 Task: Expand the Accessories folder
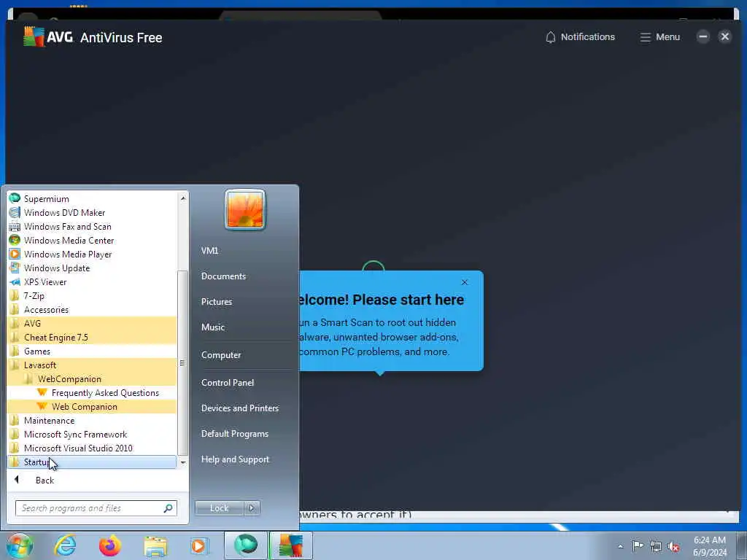tap(92, 309)
